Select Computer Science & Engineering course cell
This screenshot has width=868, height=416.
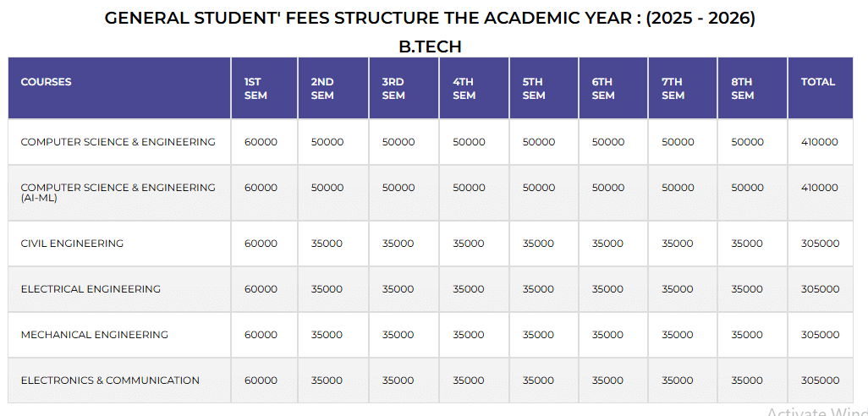[x=118, y=142]
